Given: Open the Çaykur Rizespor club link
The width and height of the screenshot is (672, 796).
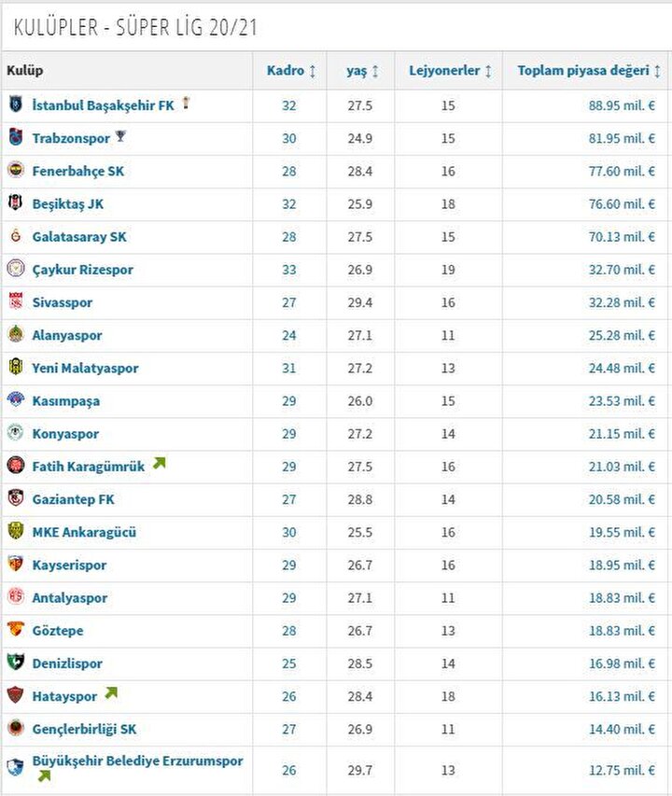Looking at the screenshot, I should pos(83,270).
